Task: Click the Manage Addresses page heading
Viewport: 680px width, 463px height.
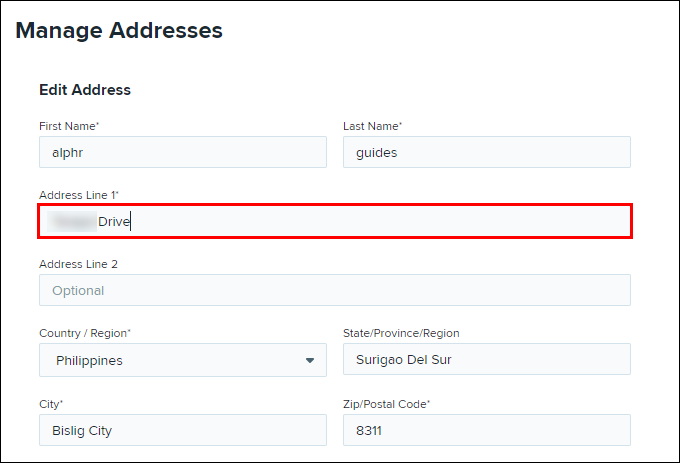Action: 119,31
